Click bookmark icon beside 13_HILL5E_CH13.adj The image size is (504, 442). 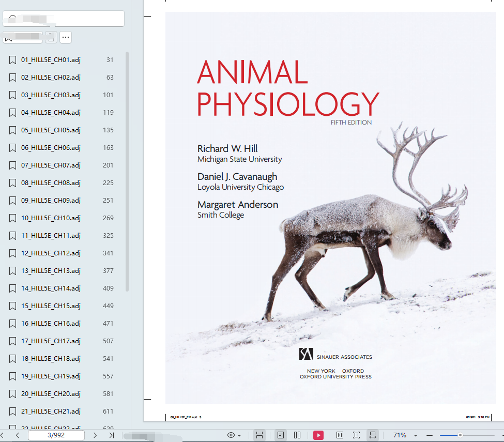point(12,271)
